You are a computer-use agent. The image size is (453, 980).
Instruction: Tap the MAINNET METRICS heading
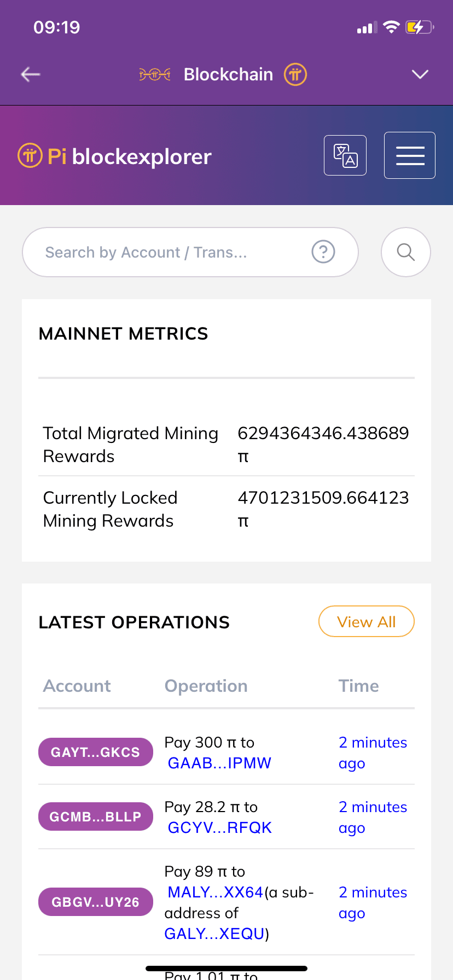pos(124,334)
